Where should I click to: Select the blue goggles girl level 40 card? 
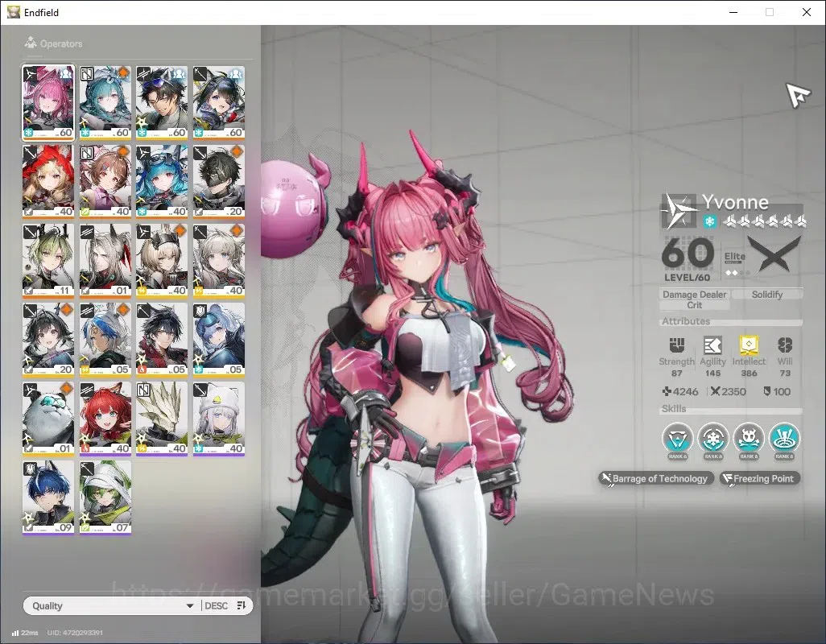click(162, 182)
